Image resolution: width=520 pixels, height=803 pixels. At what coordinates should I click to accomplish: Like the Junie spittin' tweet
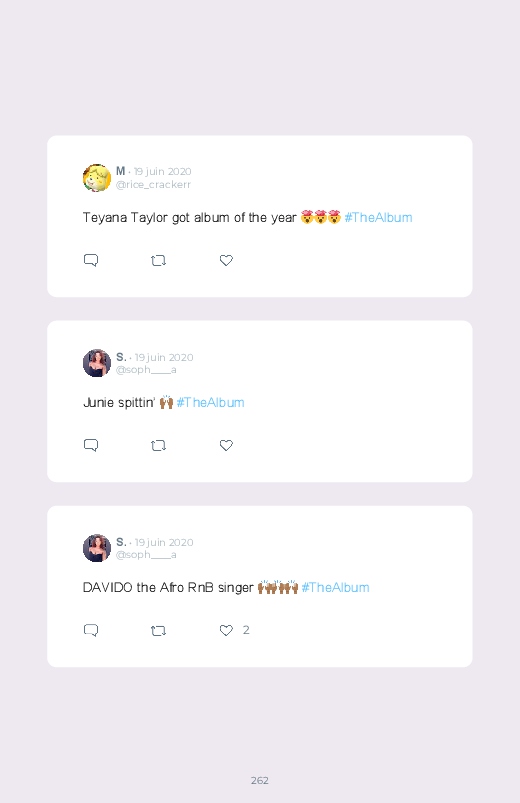(x=226, y=445)
